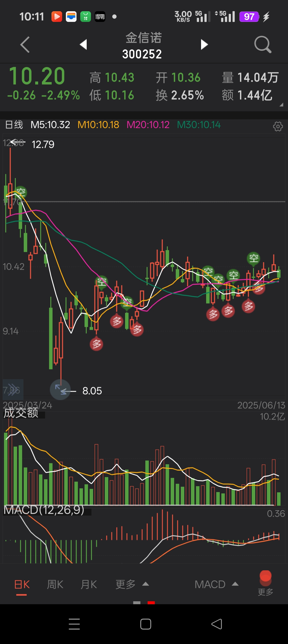288x644 pixels.
Task: Tap Android back navigation button
Action: pos(217,624)
